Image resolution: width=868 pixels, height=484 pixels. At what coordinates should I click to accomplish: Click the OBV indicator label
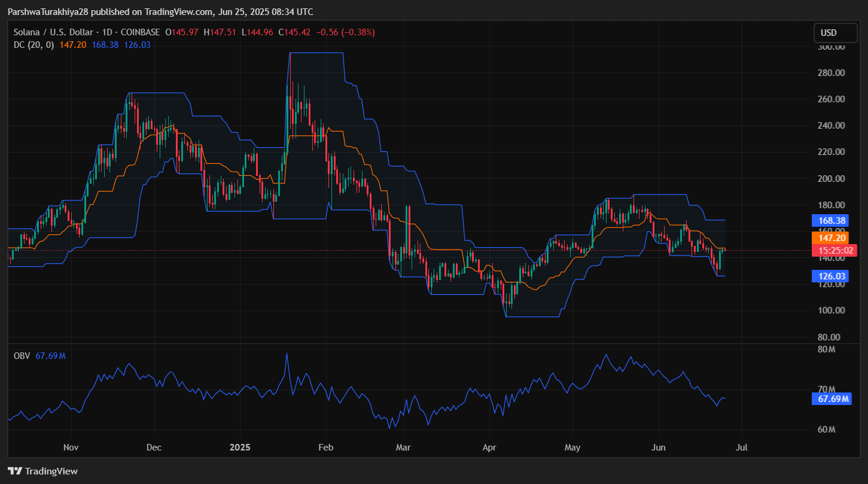(x=21, y=356)
